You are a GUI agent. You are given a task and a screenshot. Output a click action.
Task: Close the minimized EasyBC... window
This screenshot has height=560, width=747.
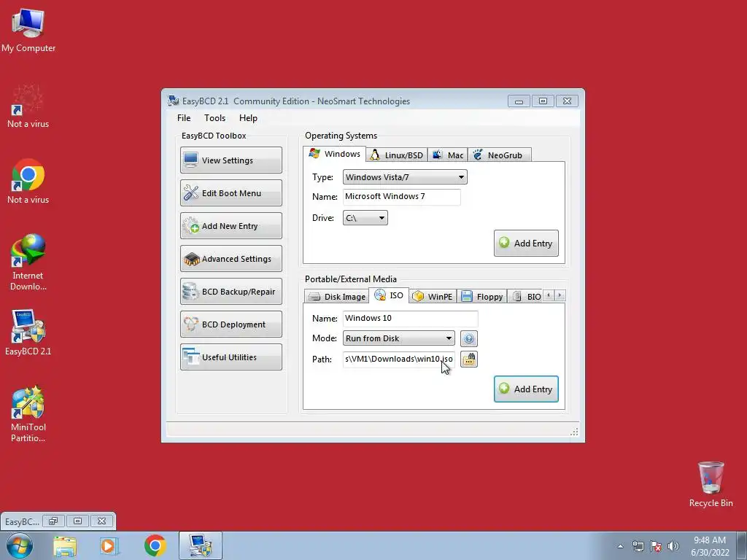102,521
